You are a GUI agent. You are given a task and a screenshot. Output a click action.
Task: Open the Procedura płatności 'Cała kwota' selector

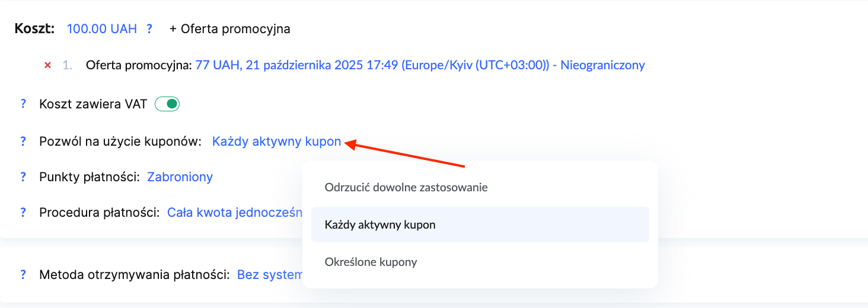point(234,212)
